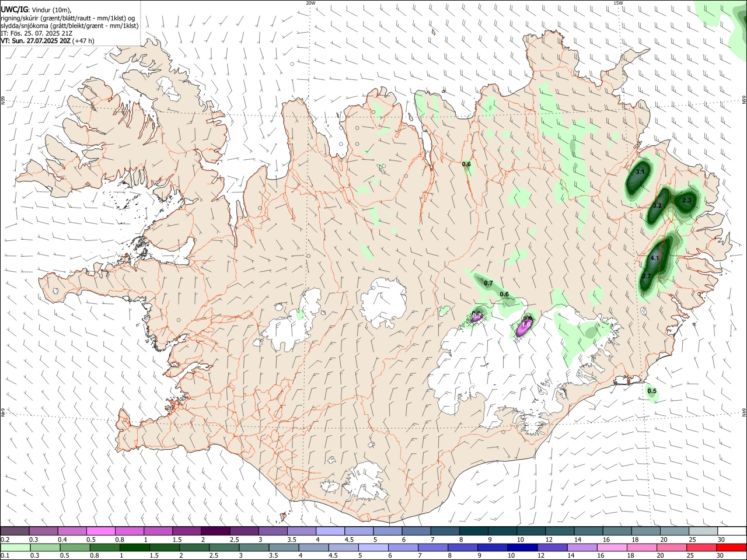The image size is (747, 560).
Task: Click the 0.7 precipitation label in central highlands
Action: coord(488,283)
